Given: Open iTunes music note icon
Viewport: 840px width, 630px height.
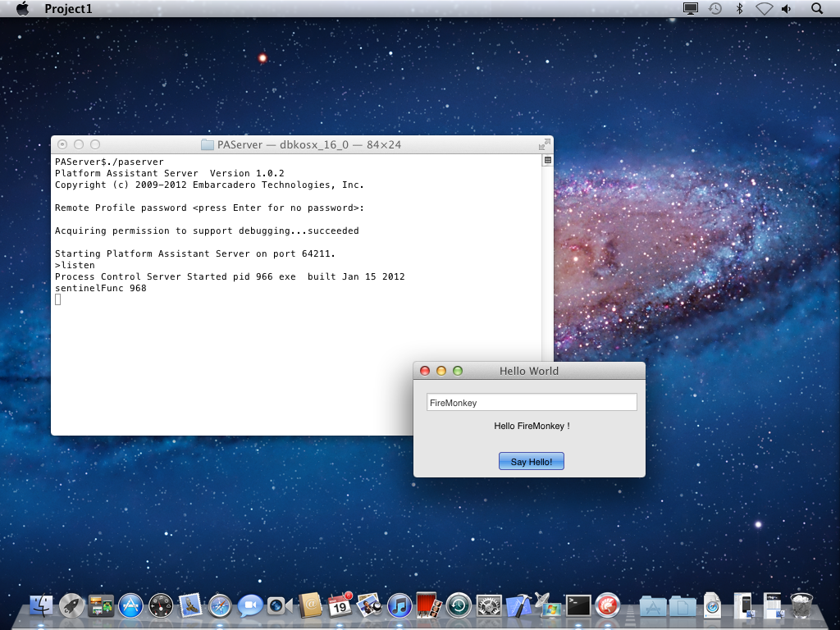Looking at the screenshot, I should pyautogui.click(x=399, y=606).
